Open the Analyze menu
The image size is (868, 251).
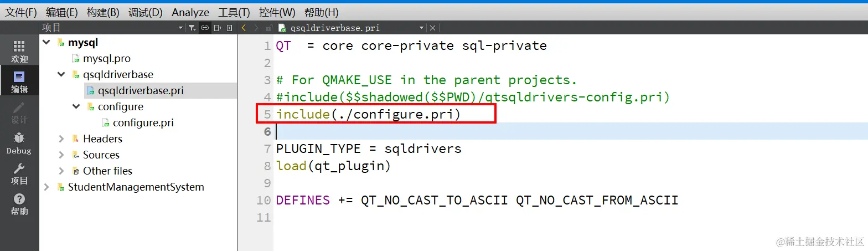190,12
